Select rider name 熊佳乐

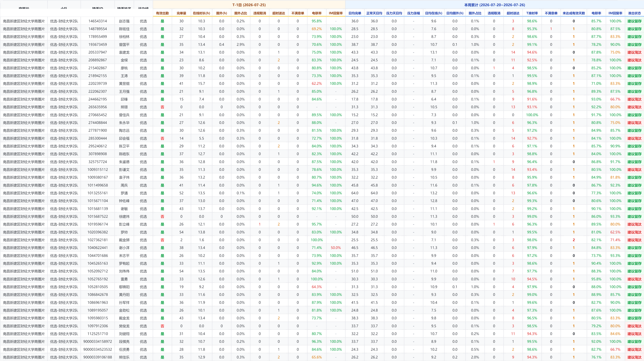click(124, 357)
